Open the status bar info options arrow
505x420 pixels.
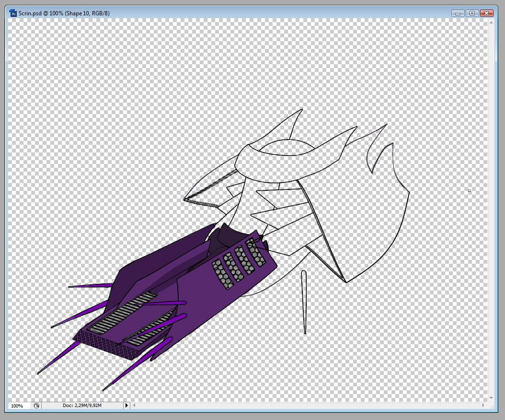pyautogui.click(x=126, y=406)
